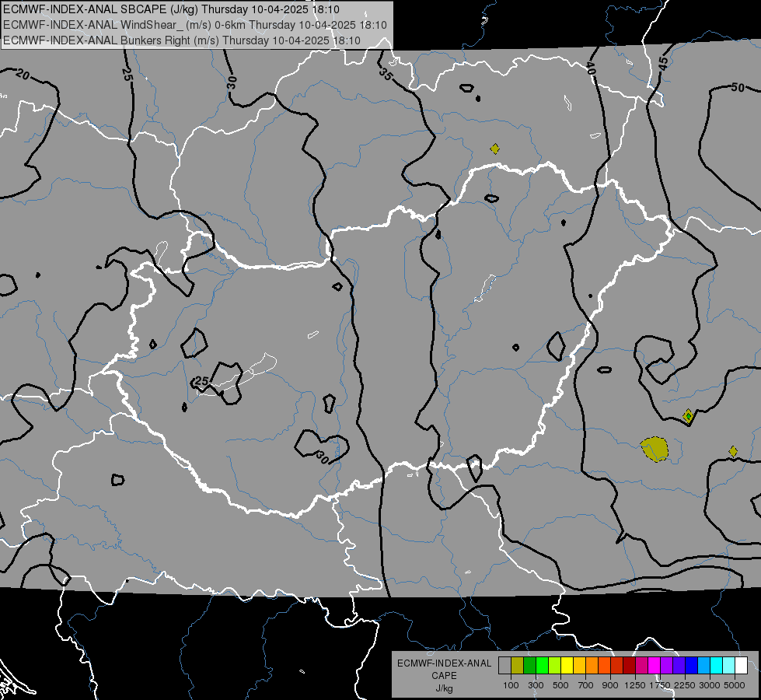The width and height of the screenshot is (761, 700).
Task: Choose the white legend swatch above 5000
Action: click(x=742, y=666)
